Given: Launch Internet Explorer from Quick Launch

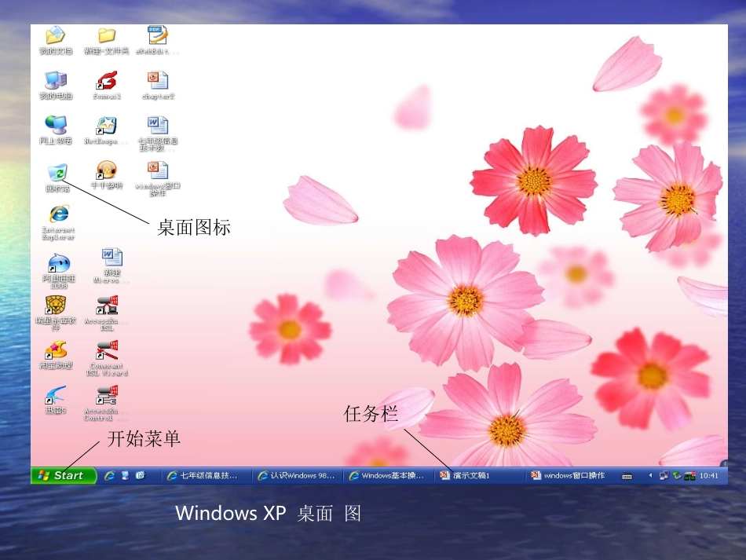Looking at the screenshot, I should 110,475.
